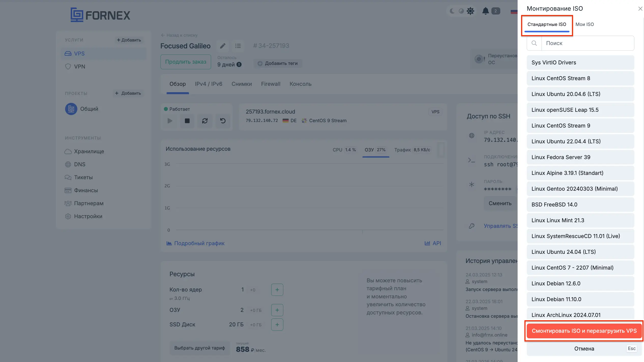
Task: Select Sys VirtIO Drivers ISO
Action: pos(580,63)
